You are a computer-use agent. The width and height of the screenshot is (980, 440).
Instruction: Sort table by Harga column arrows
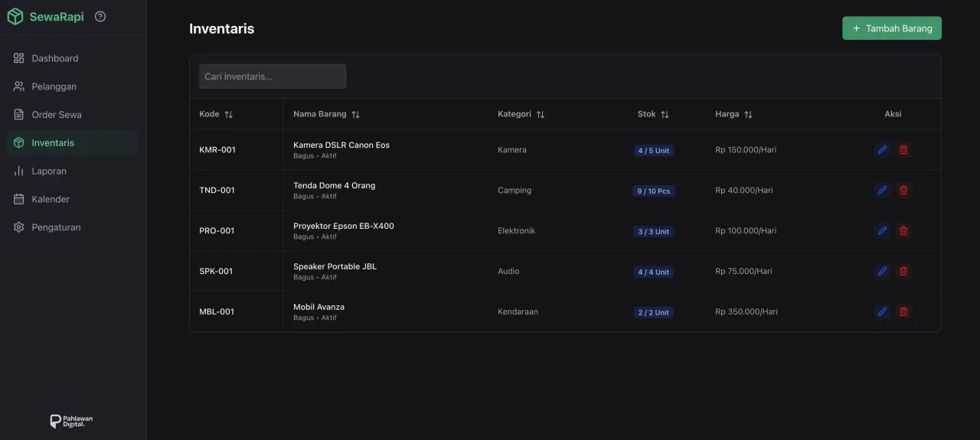pyautogui.click(x=748, y=115)
